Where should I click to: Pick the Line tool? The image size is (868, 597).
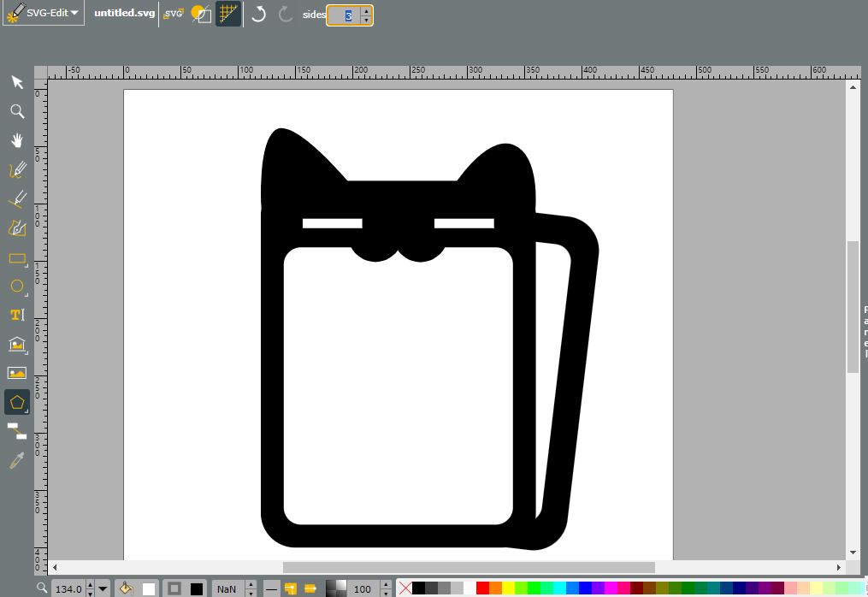(x=17, y=198)
